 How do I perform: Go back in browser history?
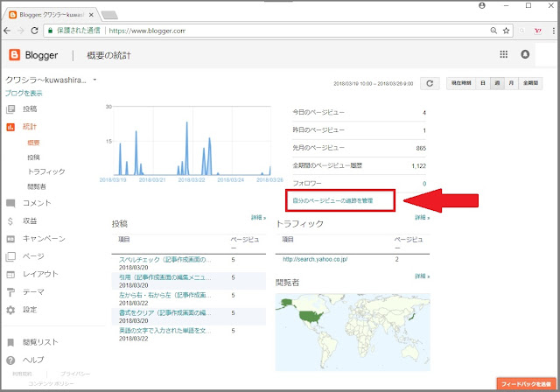(x=7, y=31)
